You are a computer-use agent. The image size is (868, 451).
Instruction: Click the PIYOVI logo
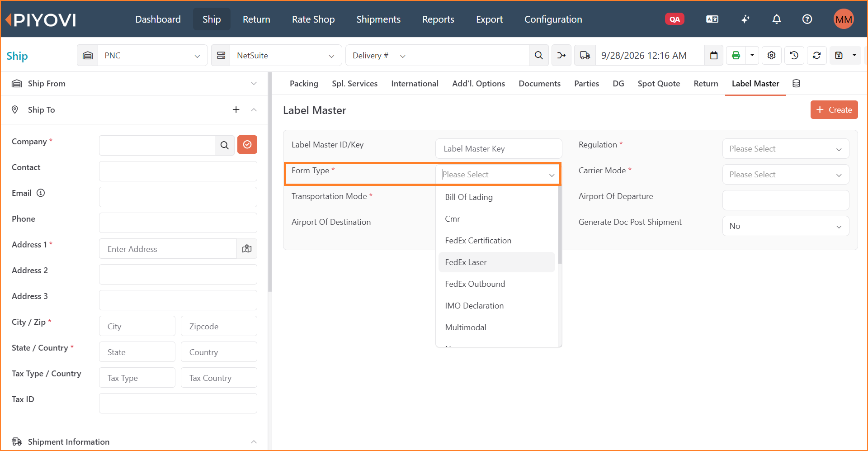[x=41, y=19]
